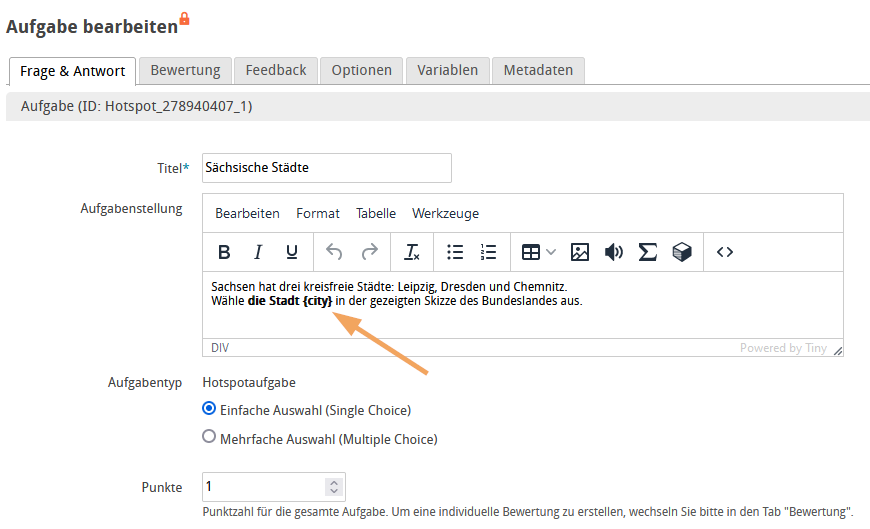Image resolution: width=870 pixels, height=529 pixels.
Task: Redo the edit with the redo arrow
Action: coord(370,252)
